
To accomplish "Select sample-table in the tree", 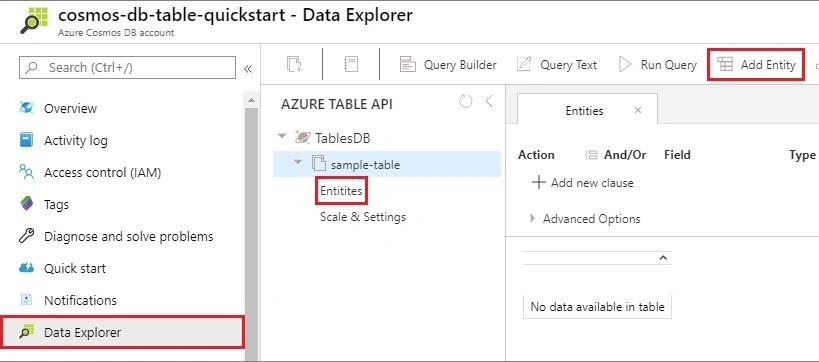I will click(x=365, y=165).
